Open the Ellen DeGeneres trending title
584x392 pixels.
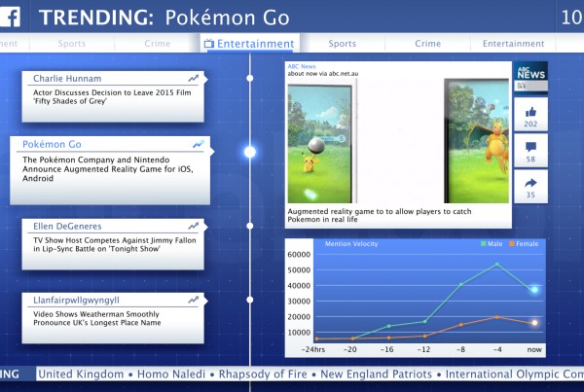pos(67,226)
